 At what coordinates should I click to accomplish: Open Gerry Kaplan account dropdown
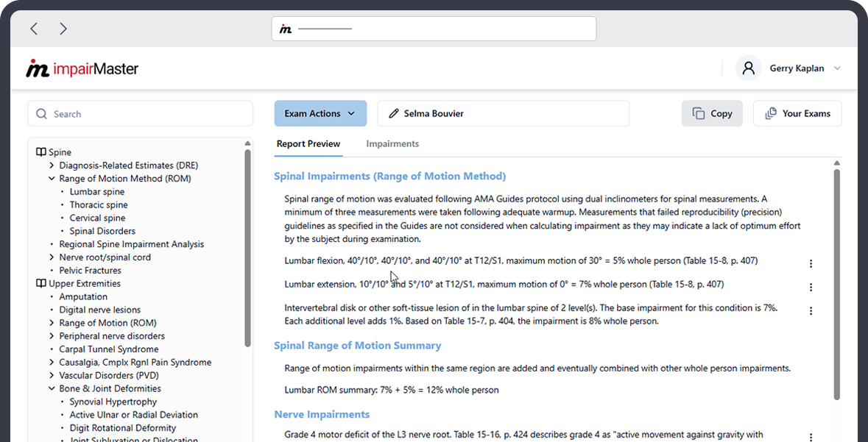point(836,68)
